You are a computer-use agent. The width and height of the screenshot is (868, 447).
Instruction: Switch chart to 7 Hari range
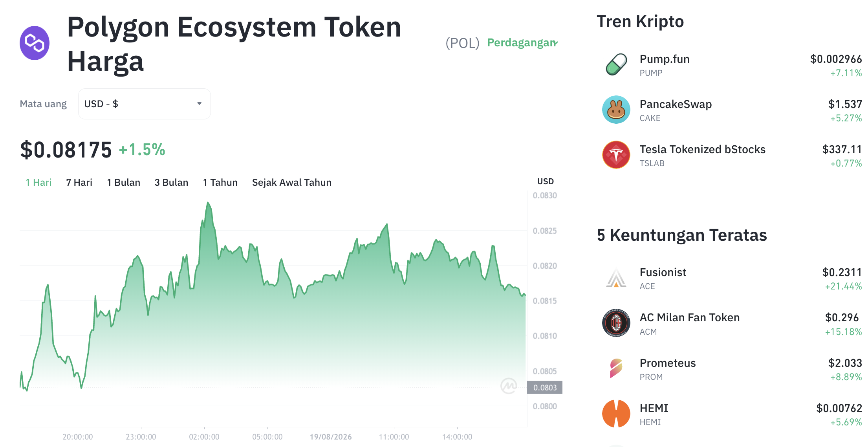pos(79,183)
